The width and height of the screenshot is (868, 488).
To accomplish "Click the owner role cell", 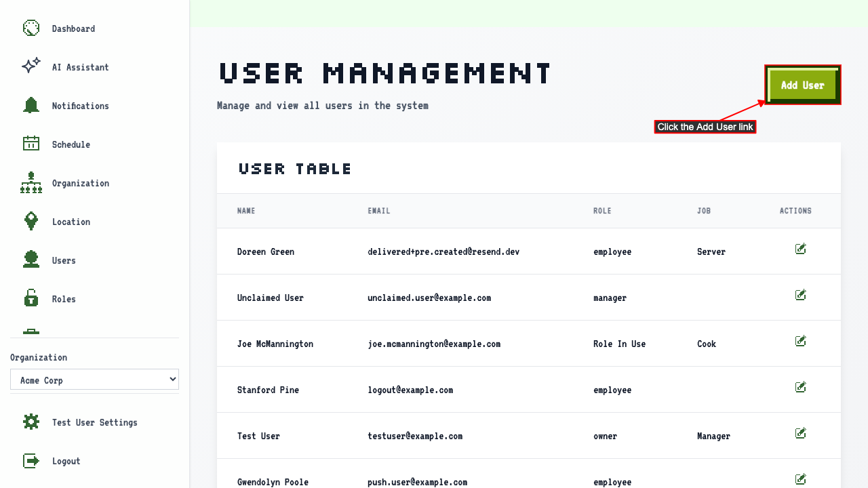I will [605, 436].
